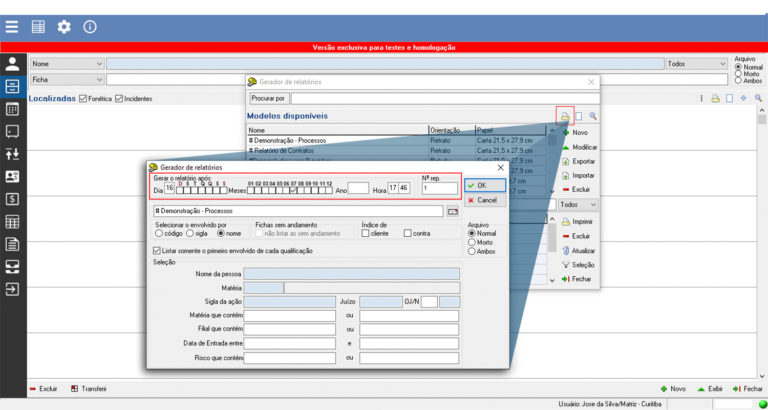Click Exportar in the report generator window

click(578, 161)
